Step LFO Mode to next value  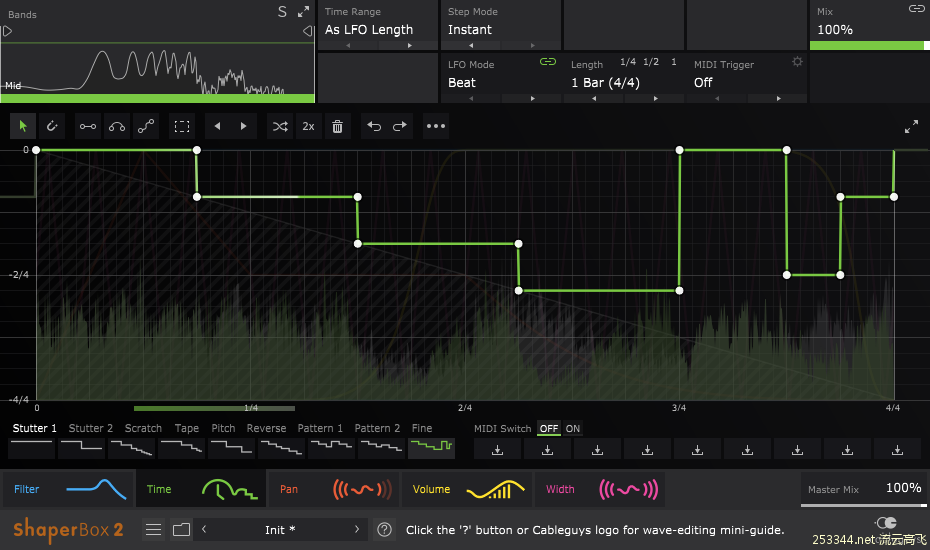pyautogui.click(x=532, y=98)
